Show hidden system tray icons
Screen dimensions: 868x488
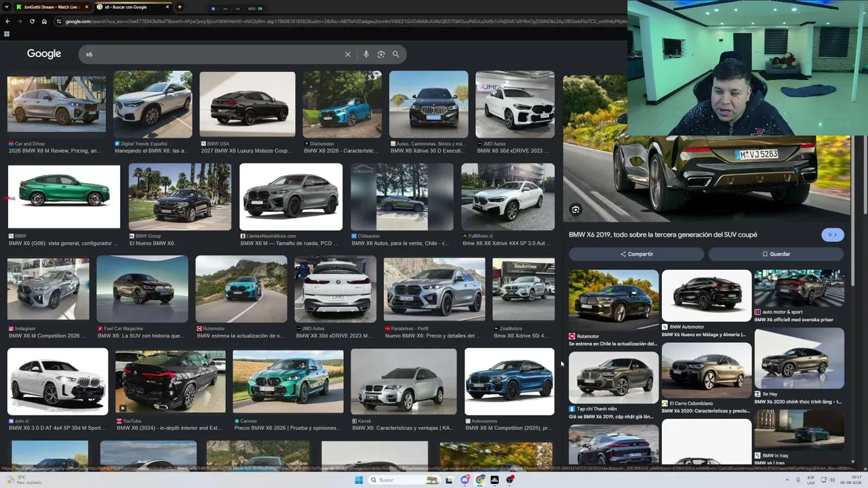787,480
